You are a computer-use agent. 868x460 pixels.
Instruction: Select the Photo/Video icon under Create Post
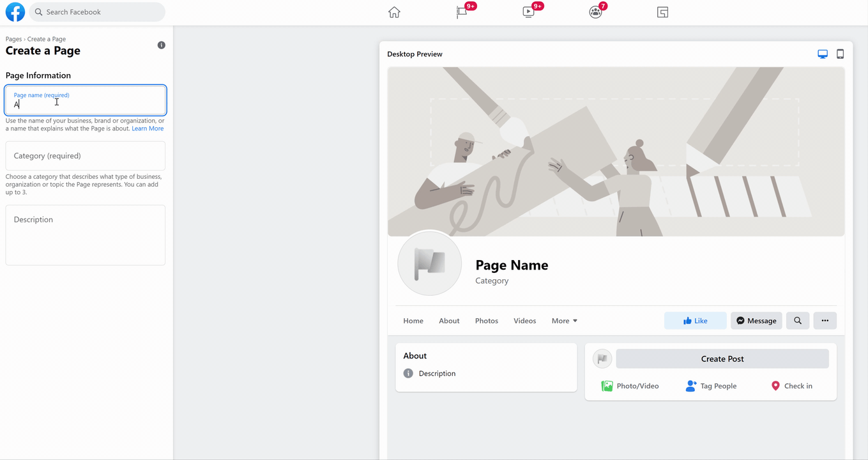click(x=607, y=386)
